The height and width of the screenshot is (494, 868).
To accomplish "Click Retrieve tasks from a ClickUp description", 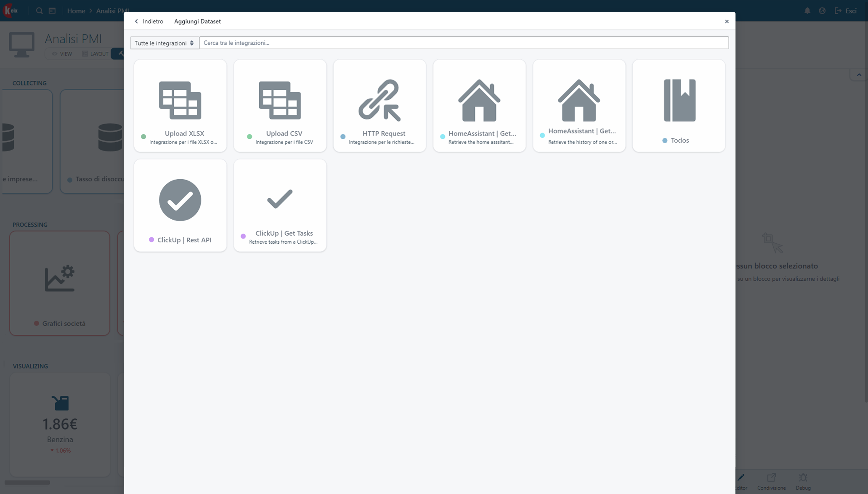I will click(x=283, y=242).
